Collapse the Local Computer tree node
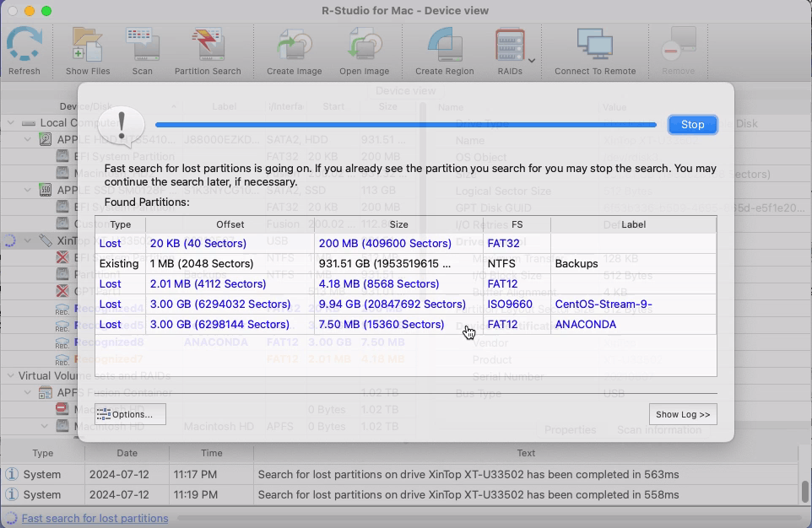Screen dimensions: 812x528 point(11,122)
